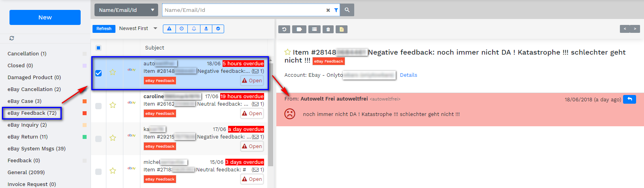Click the bell notification filter icon
The height and width of the screenshot is (188, 644).
194,28
